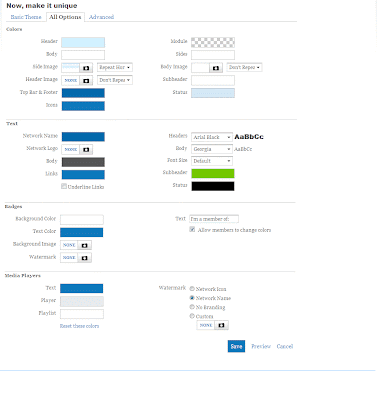The image size is (377, 400).
Task: Edit the badge text I'm a member of field
Action: pyautogui.click(x=214, y=219)
